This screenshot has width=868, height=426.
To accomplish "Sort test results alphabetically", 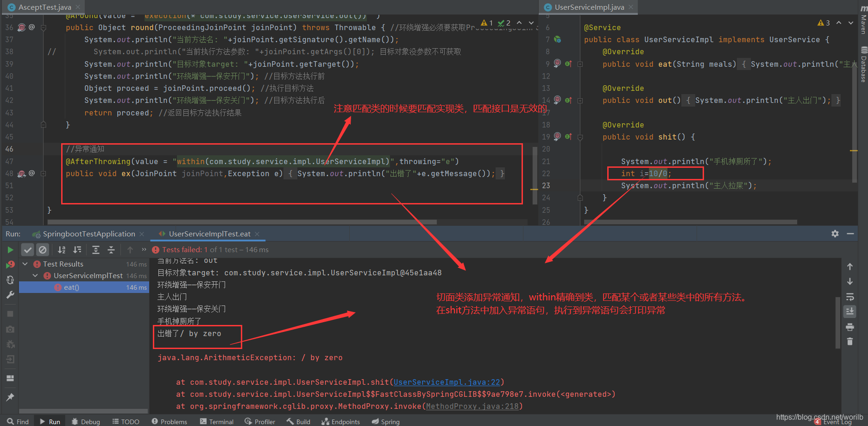I will 62,250.
